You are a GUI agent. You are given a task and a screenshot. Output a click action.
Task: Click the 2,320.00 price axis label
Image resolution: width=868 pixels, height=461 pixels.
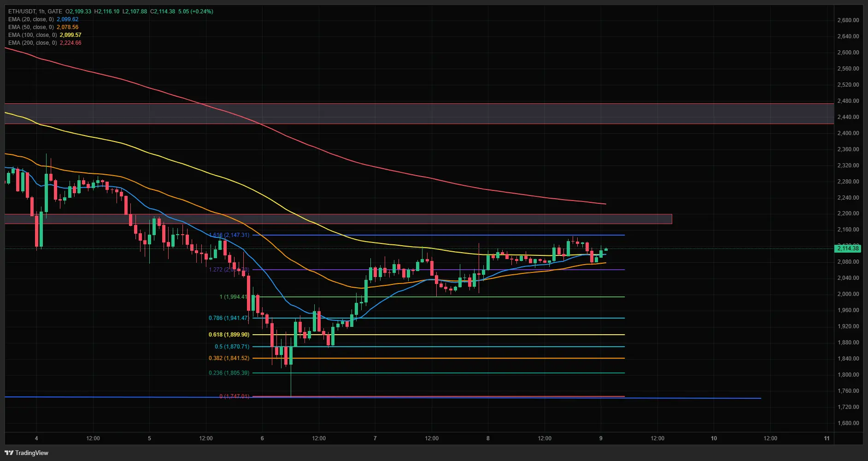coord(848,165)
